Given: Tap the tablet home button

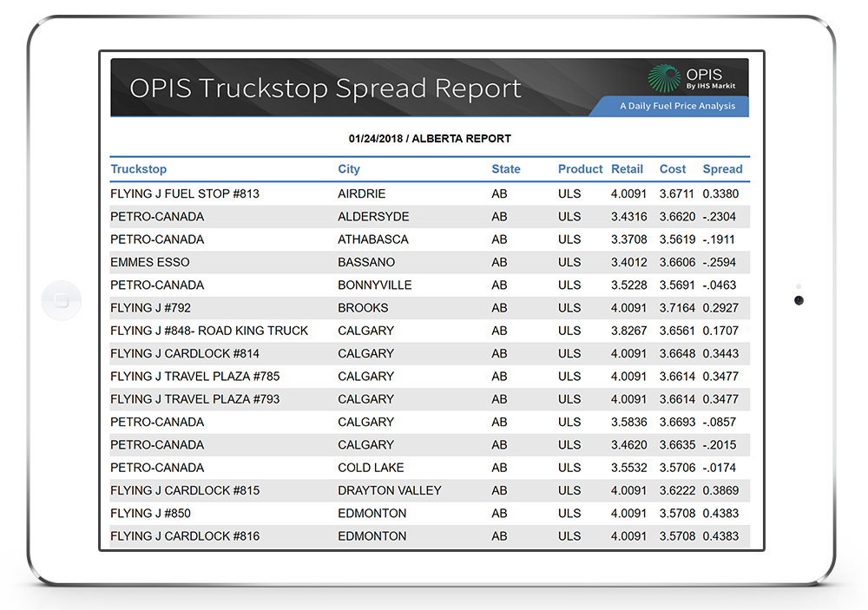Looking at the screenshot, I should 62,300.
